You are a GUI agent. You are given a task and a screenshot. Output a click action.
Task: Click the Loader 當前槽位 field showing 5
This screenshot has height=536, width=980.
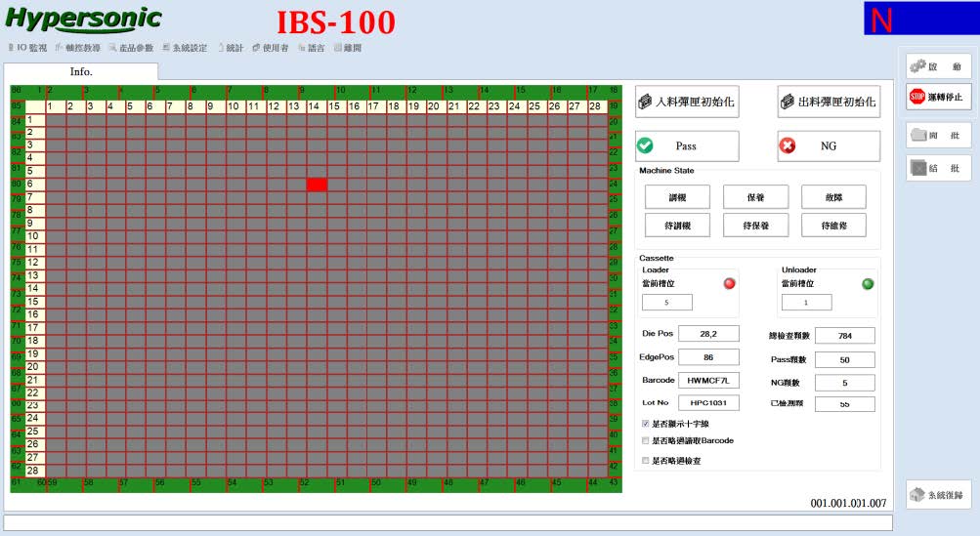(x=667, y=303)
